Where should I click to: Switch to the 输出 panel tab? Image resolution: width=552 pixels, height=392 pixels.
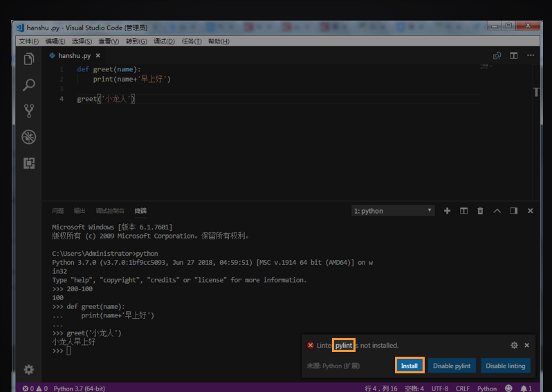click(80, 211)
